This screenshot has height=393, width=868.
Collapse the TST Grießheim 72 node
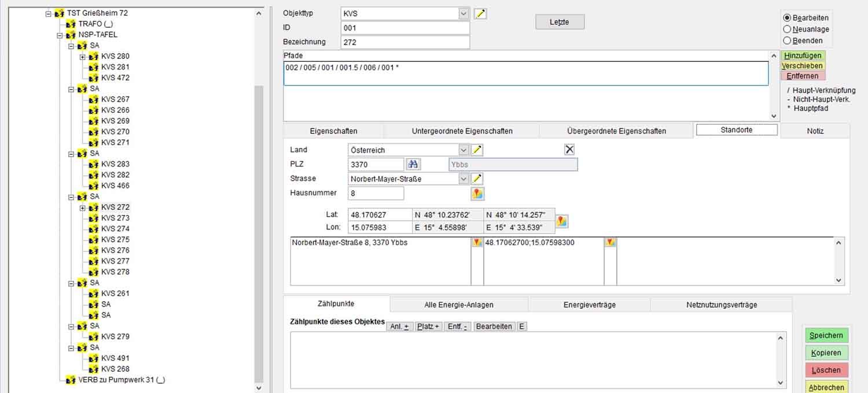(49, 13)
